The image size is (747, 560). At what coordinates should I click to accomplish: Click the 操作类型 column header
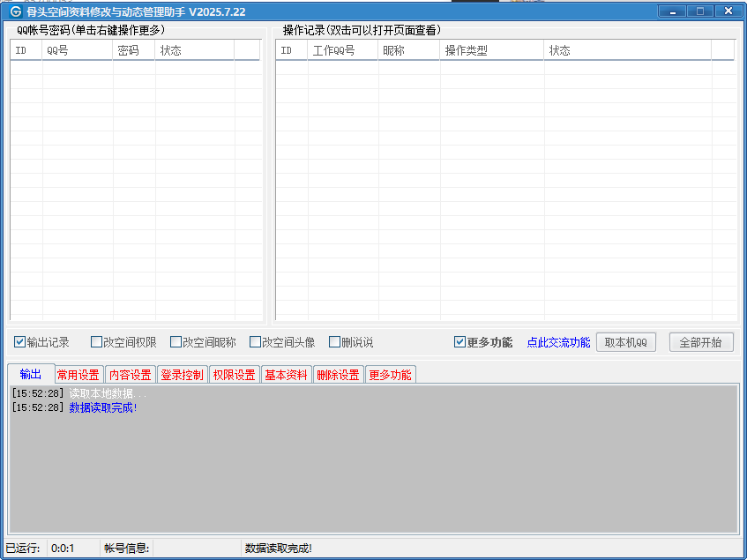(x=491, y=50)
